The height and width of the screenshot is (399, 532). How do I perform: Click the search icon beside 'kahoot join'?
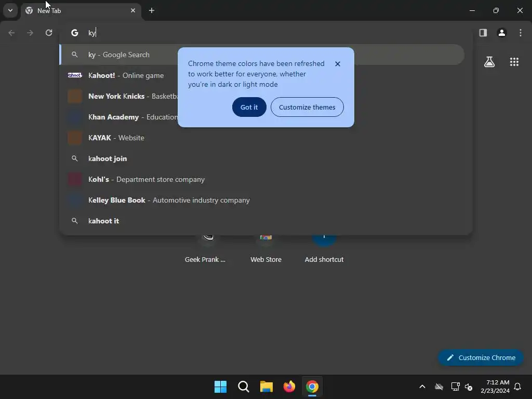click(75, 158)
